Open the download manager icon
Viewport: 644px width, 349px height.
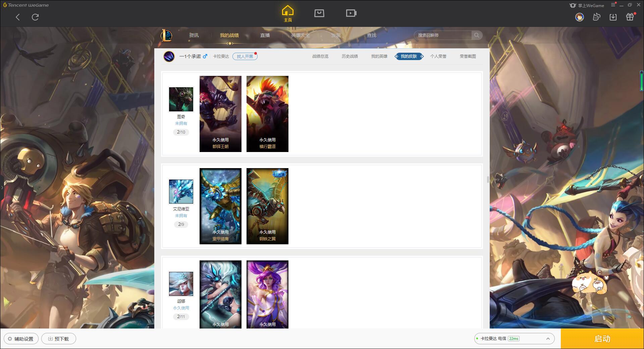pyautogui.click(x=613, y=17)
